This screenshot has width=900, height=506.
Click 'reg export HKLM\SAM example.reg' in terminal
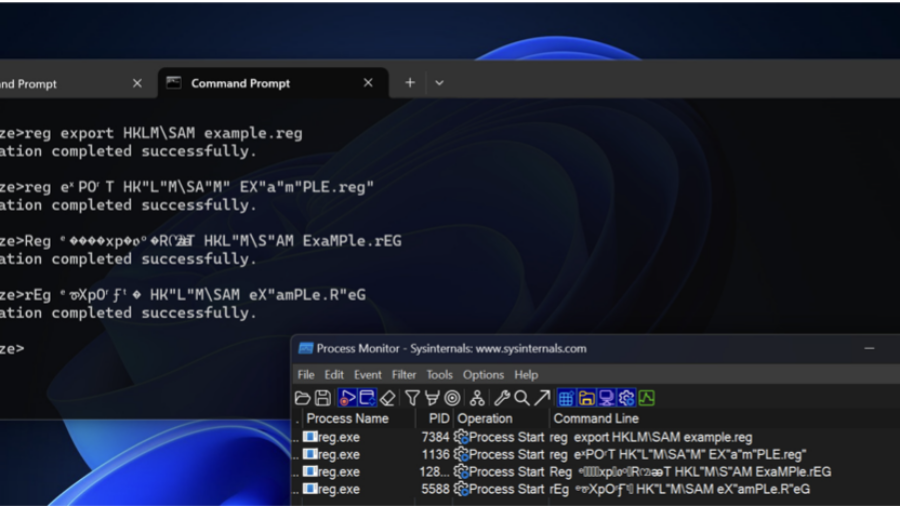coord(163,133)
